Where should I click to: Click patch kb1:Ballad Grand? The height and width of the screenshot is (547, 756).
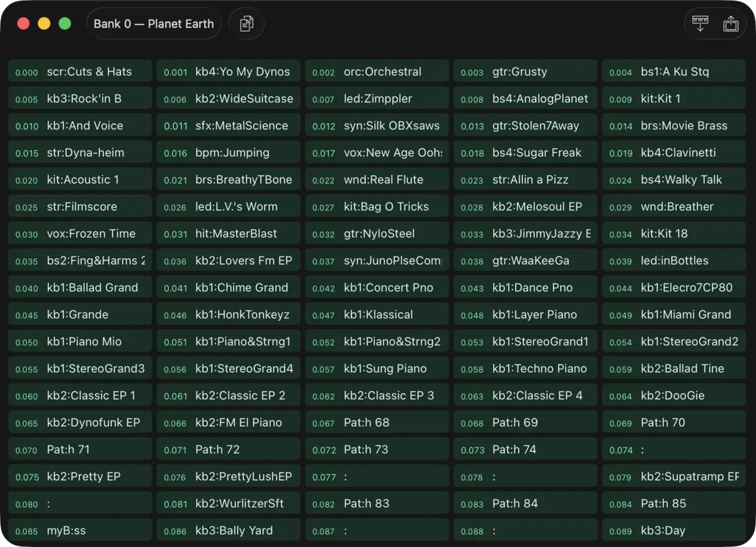click(x=81, y=288)
